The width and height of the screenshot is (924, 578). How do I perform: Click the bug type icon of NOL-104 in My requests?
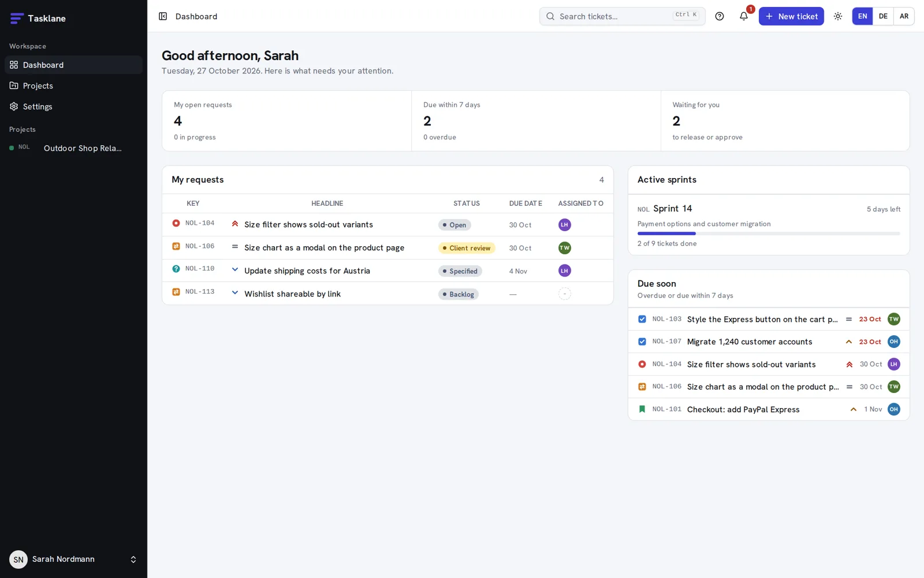[176, 223]
